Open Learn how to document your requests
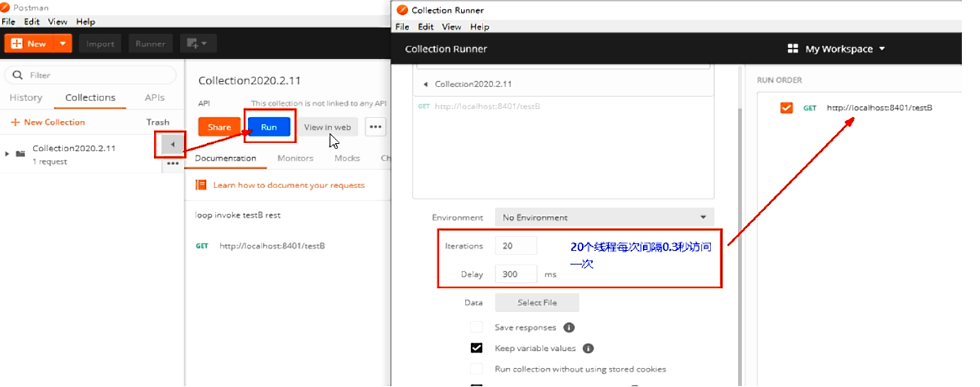The height and width of the screenshot is (387, 980). 289,185
